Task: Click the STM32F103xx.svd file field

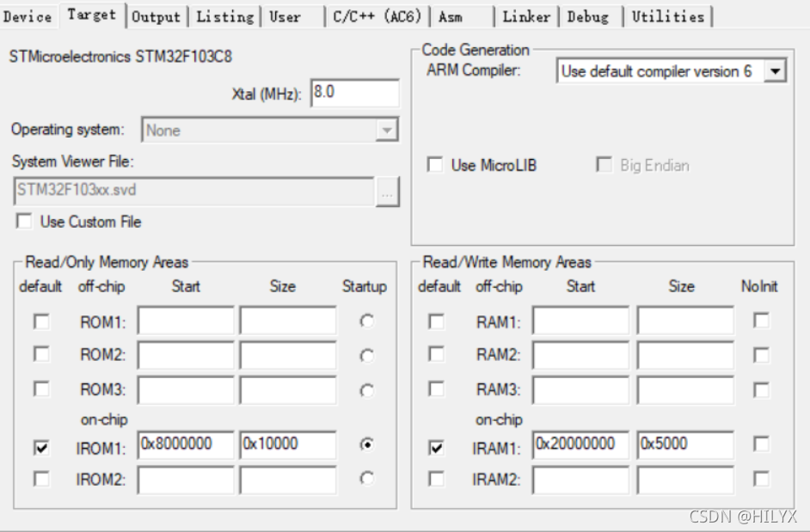Action: [193, 191]
